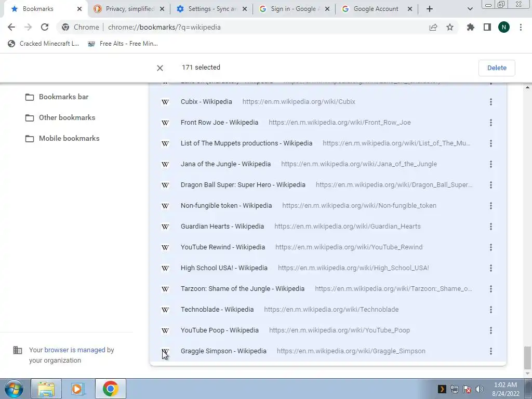Select the Guardian Hearts - Wikipedia row
The width and height of the screenshot is (532, 399).
328,227
